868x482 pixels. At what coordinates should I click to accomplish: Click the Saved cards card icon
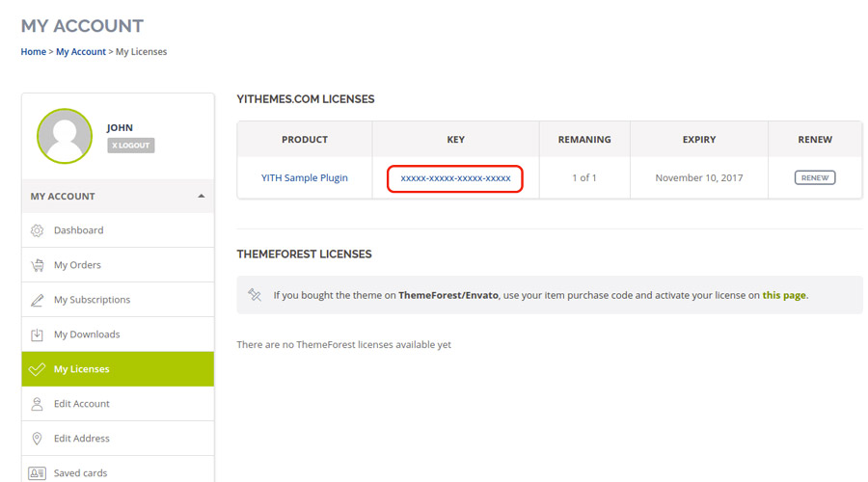pyautogui.click(x=37, y=473)
